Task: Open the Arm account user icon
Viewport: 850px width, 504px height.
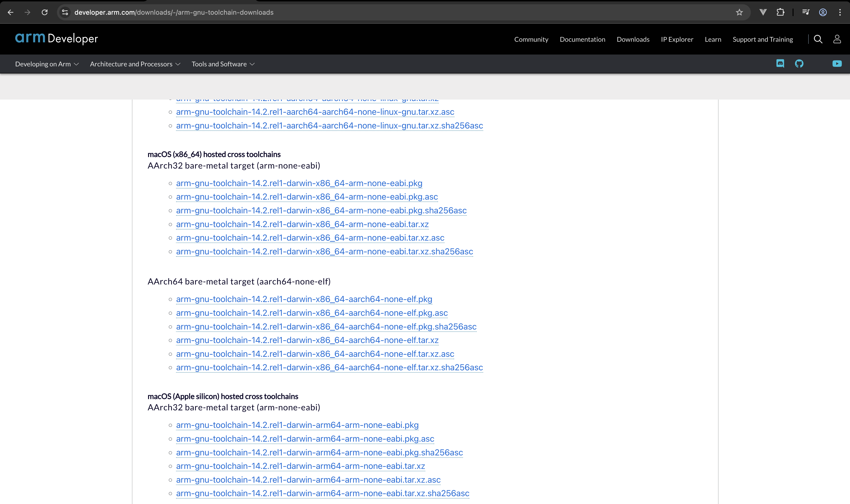Action: 837,39
